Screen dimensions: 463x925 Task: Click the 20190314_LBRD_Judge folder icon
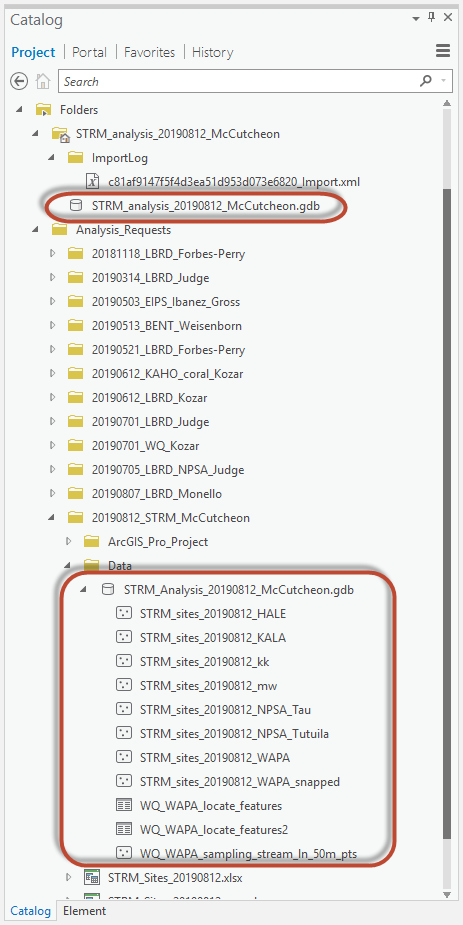point(75,277)
